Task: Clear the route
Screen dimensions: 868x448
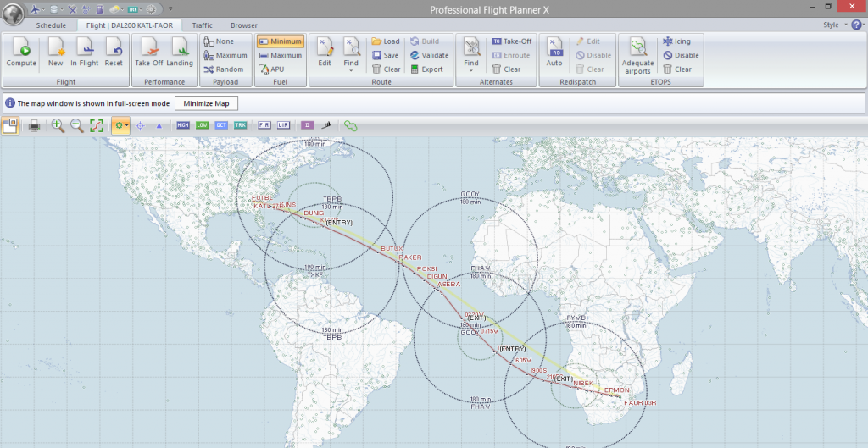Action: point(386,69)
